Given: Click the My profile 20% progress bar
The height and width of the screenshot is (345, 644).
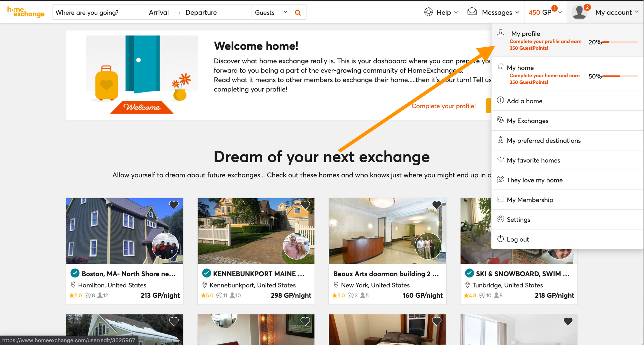Looking at the screenshot, I should [620, 42].
